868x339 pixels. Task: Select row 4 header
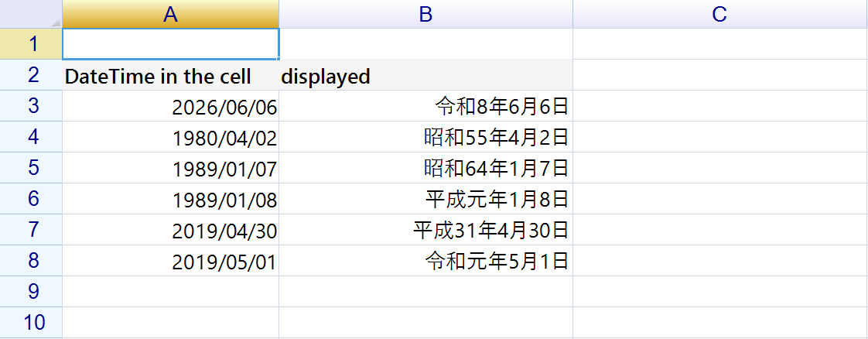coord(31,137)
